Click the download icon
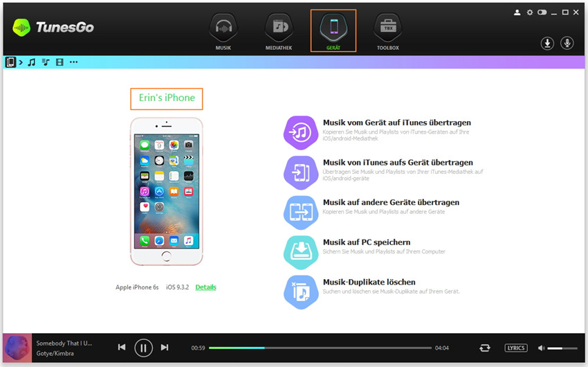 tap(547, 44)
